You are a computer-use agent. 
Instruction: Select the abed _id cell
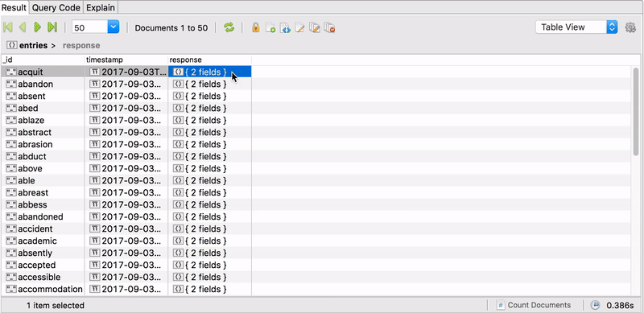[x=43, y=108]
